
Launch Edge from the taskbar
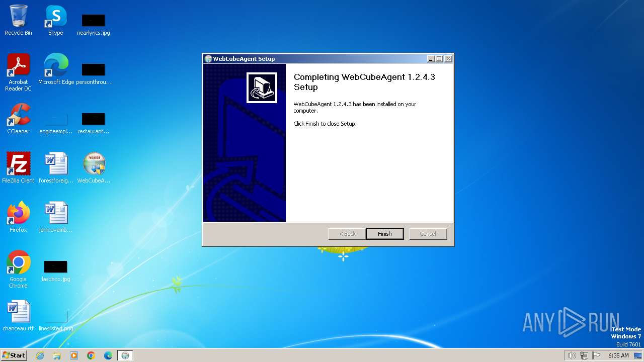point(108,355)
